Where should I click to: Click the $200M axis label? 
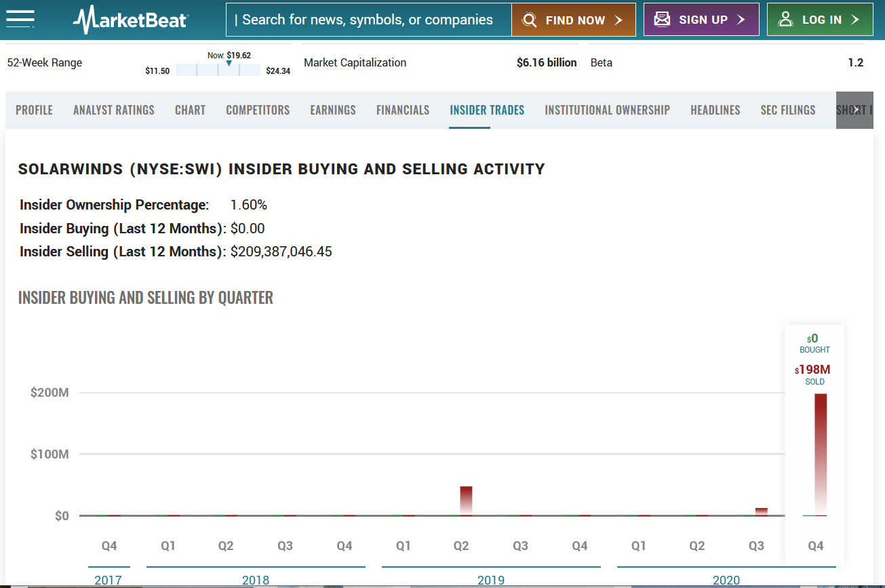[x=50, y=393]
